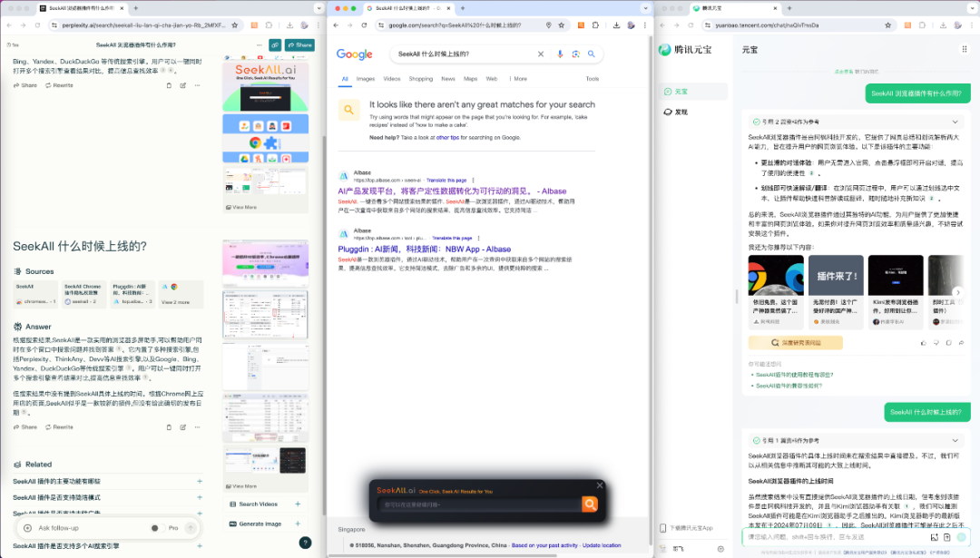980x558 pixels.
Task: Open the settings gear in Yuanbao sidebar
Action: pyautogui.click(x=720, y=549)
